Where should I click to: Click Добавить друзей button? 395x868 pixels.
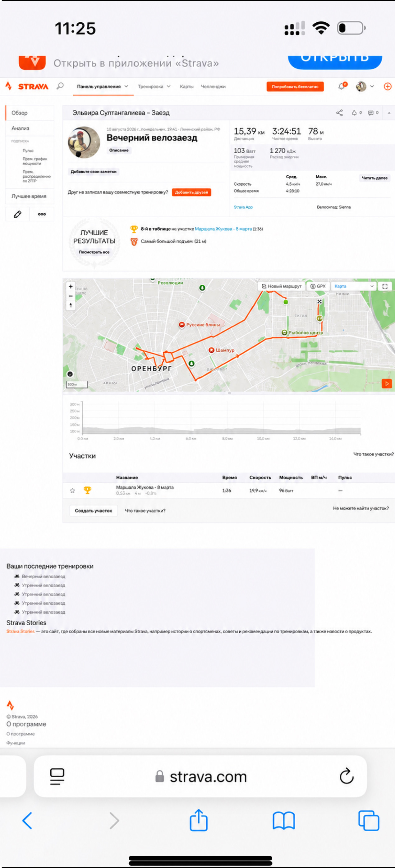coord(191,192)
